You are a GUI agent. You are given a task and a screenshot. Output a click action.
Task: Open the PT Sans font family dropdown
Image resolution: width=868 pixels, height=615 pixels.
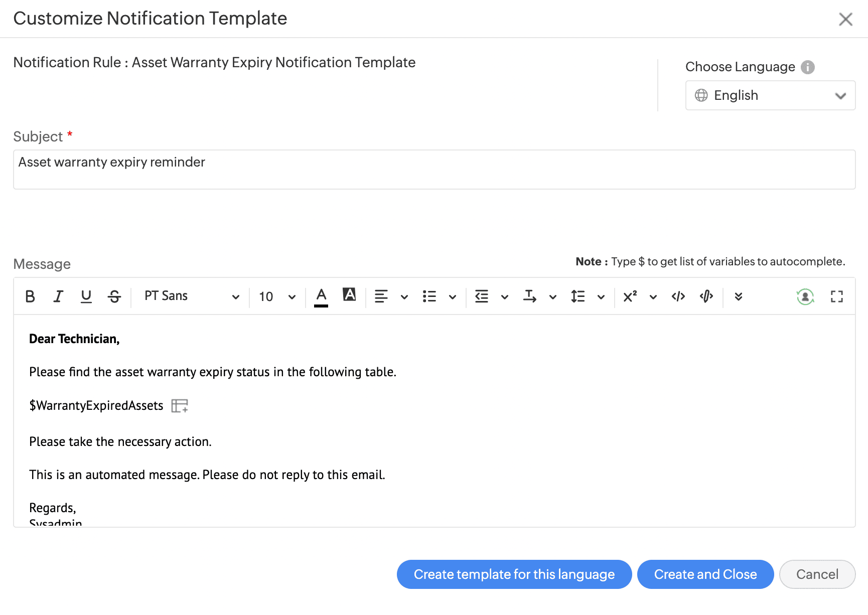pyautogui.click(x=192, y=296)
